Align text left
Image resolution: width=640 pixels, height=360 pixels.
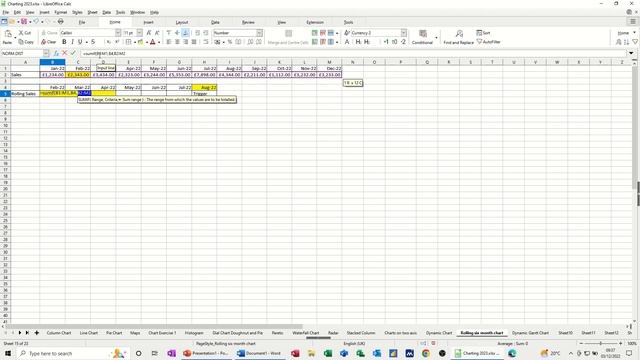(x=169, y=42)
